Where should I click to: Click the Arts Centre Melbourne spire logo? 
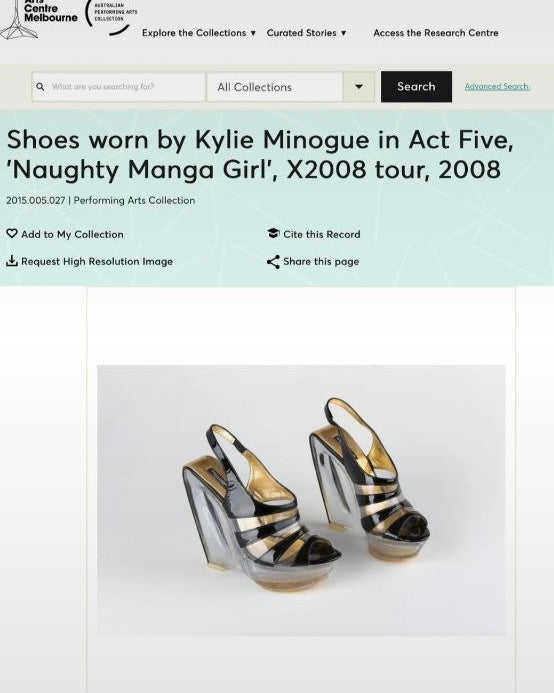tap(18, 20)
